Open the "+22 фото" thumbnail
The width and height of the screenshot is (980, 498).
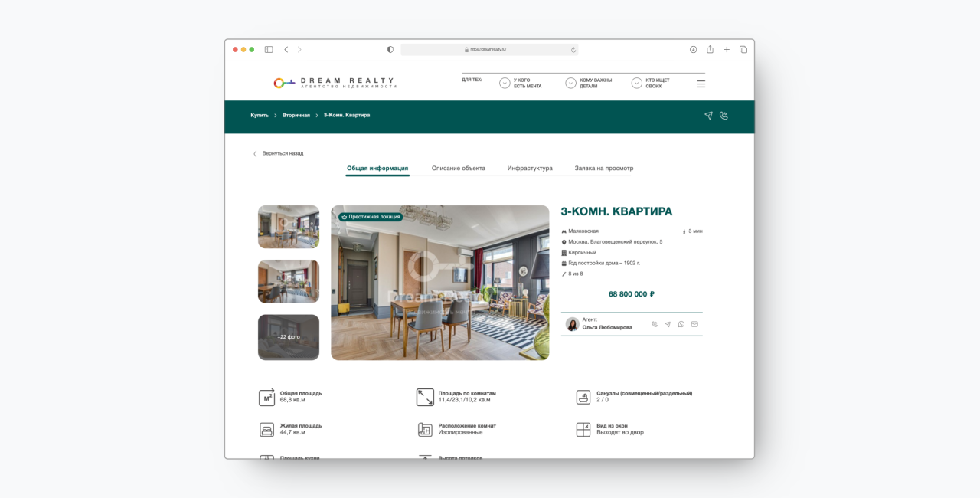pos(289,337)
